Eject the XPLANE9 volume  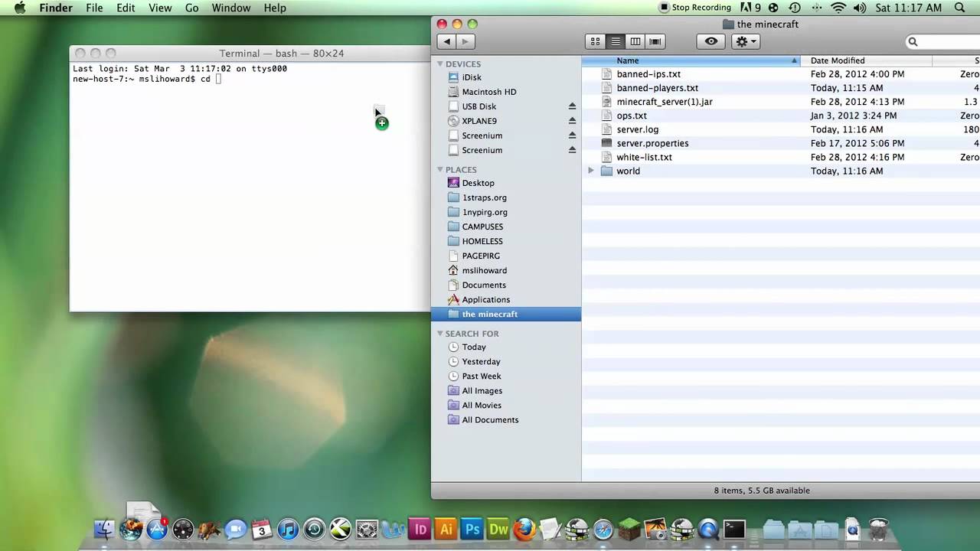[572, 121]
